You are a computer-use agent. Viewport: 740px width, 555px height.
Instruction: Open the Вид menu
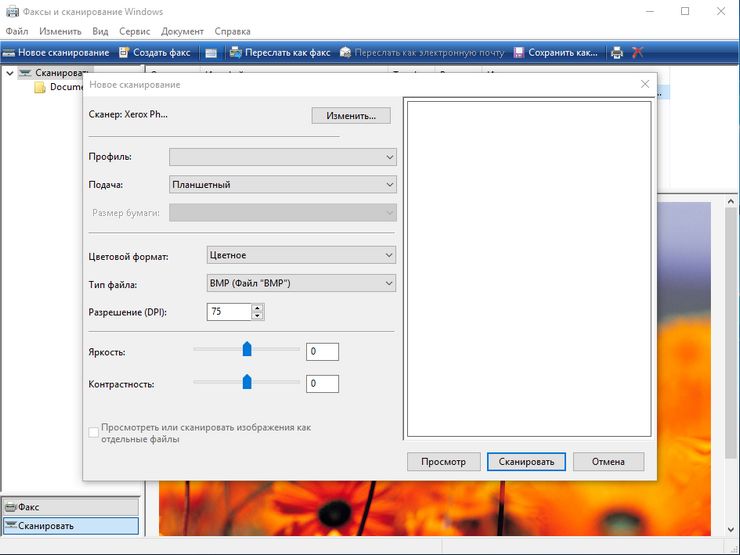[100, 31]
